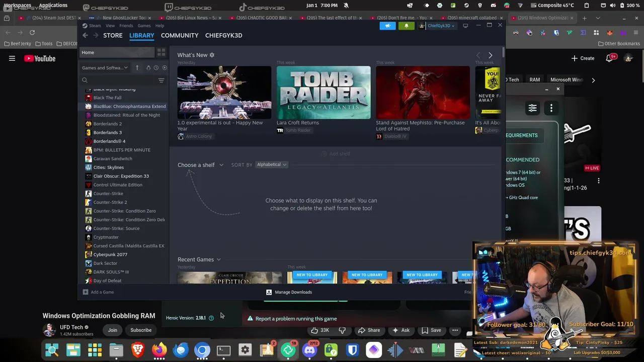Launch Brave browser from dock
This screenshot has height=362, width=644.
click(x=138, y=350)
